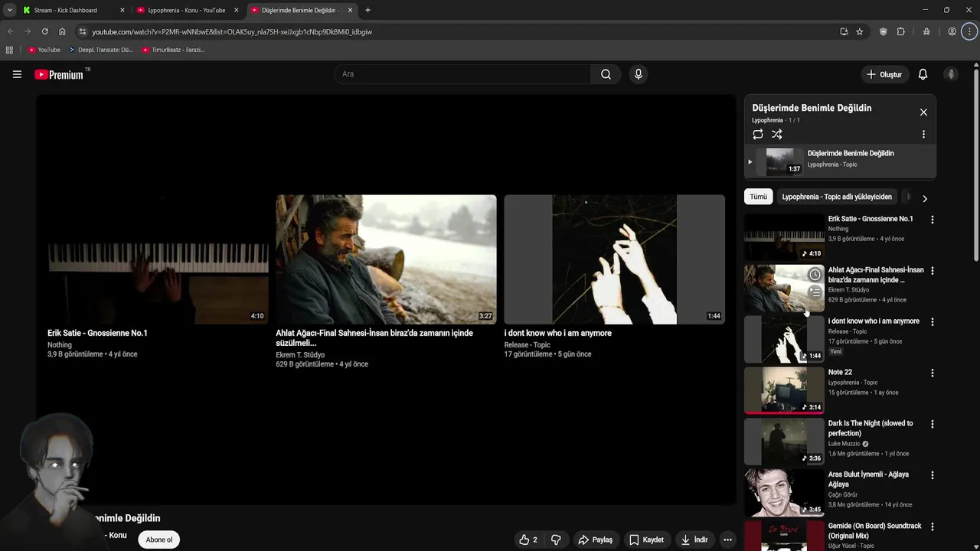Screen dimensions: 980x551
Task: Open the browser three-dot menu
Action: 969,31
